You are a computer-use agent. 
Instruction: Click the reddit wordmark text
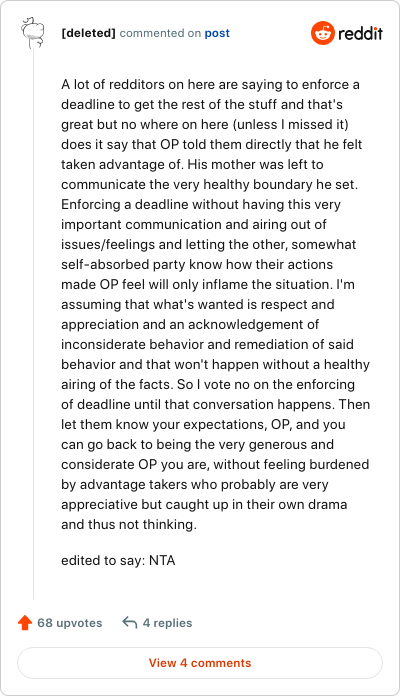(x=360, y=33)
